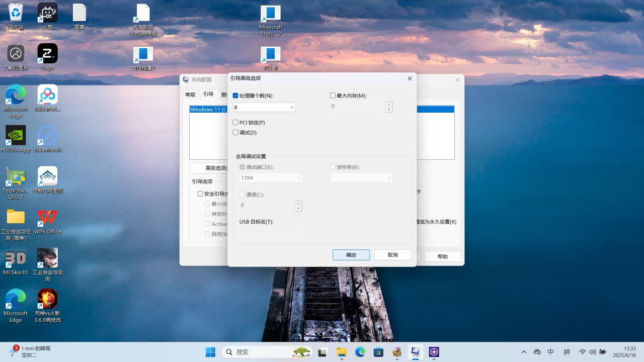Open Microsoft Store from the taskbar
The width and height of the screenshot is (644, 362).
[x=378, y=352]
